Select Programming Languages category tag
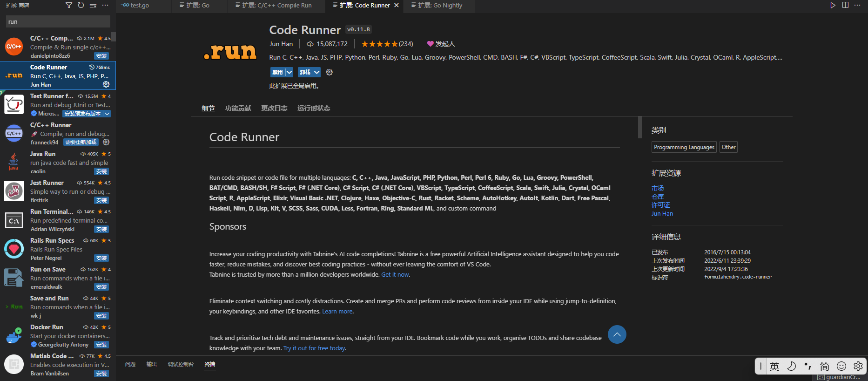Screen dimensions: 868x381 (x=684, y=147)
